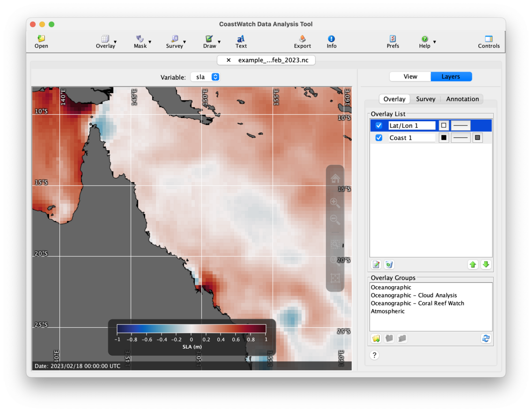Uncheck the Lat/Lon 1 overlay checkbox
Screen dimensions: 532x412
[379, 125]
